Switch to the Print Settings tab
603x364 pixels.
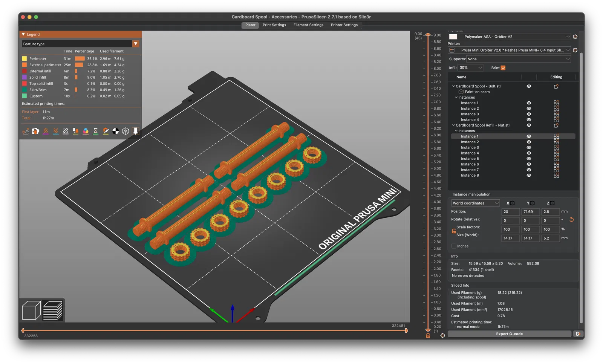[x=274, y=25]
